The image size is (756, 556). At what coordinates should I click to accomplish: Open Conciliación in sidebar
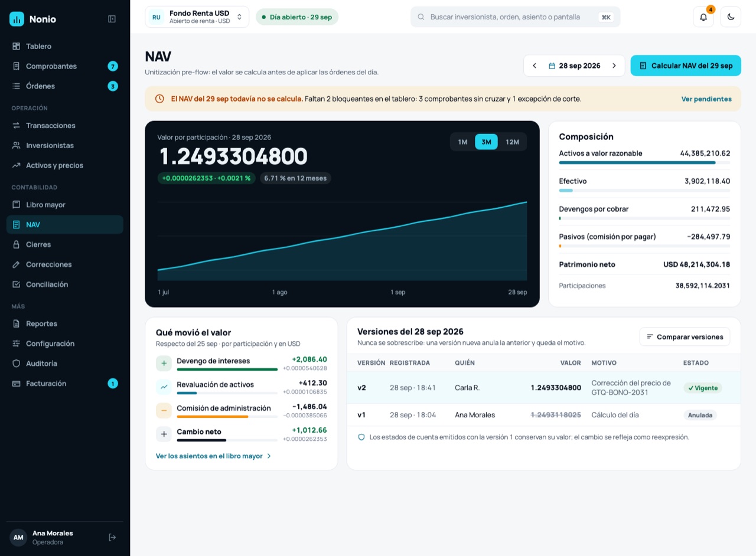(x=65, y=284)
